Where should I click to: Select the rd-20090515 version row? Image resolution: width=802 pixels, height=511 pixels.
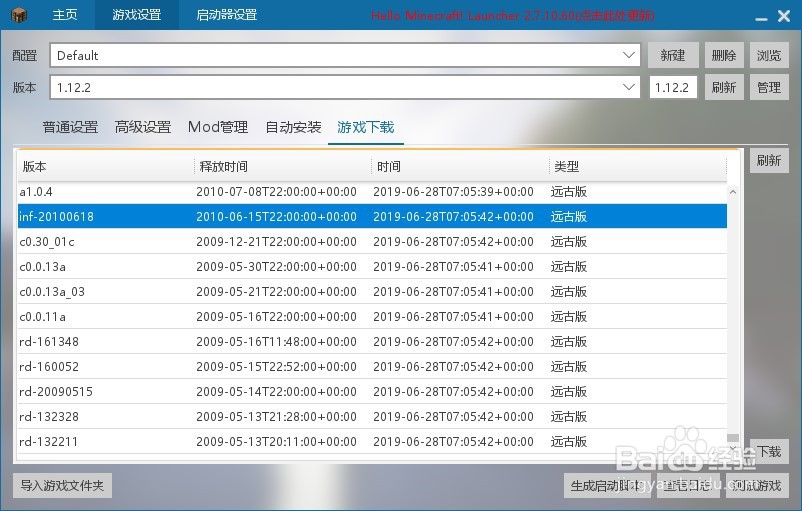coord(372,392)
